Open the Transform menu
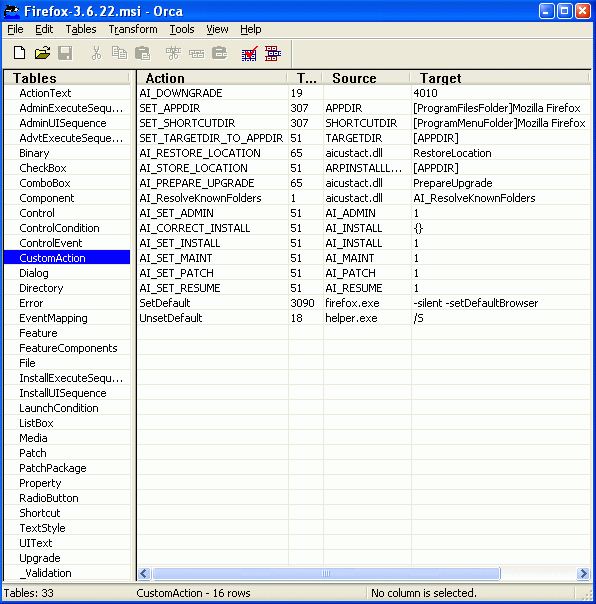This screenshot has width=596, height=604. pos(133,29)
